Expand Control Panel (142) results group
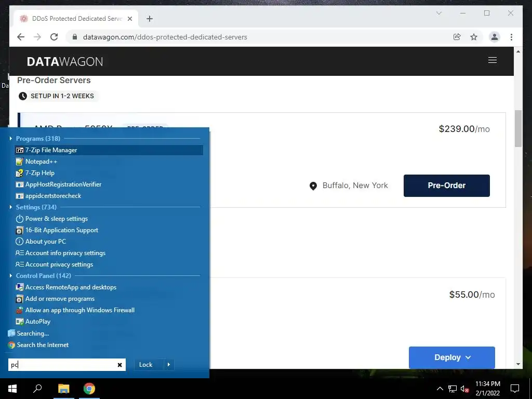 [x=10, y=275]
